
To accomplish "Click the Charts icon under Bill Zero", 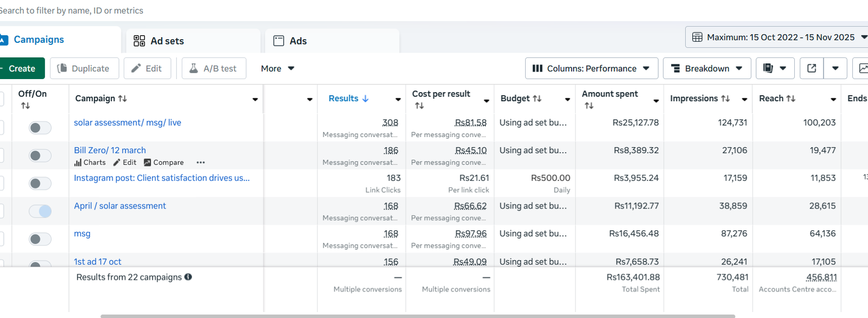I will coord(78,163).
